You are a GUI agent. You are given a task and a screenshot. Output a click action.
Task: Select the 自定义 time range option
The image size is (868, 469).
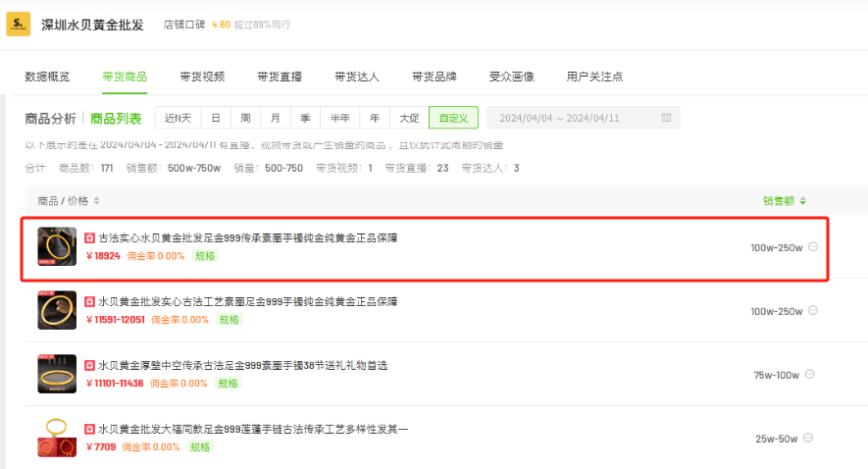pos(453,118)
